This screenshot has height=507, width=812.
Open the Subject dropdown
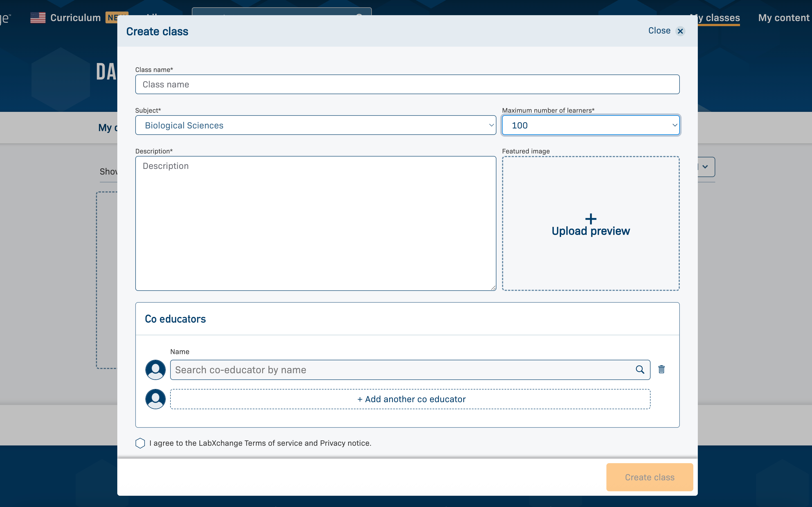(x=315, y=125)
